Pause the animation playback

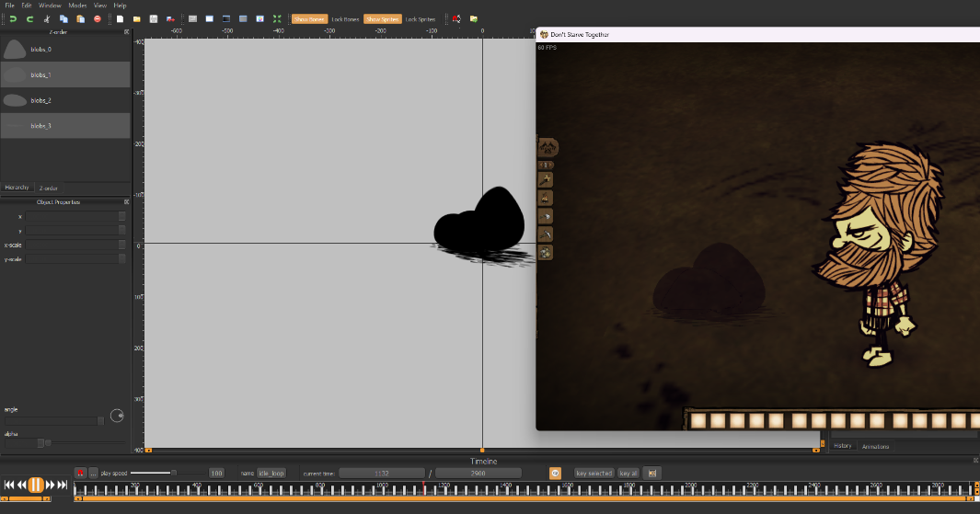tap(35, 485)
